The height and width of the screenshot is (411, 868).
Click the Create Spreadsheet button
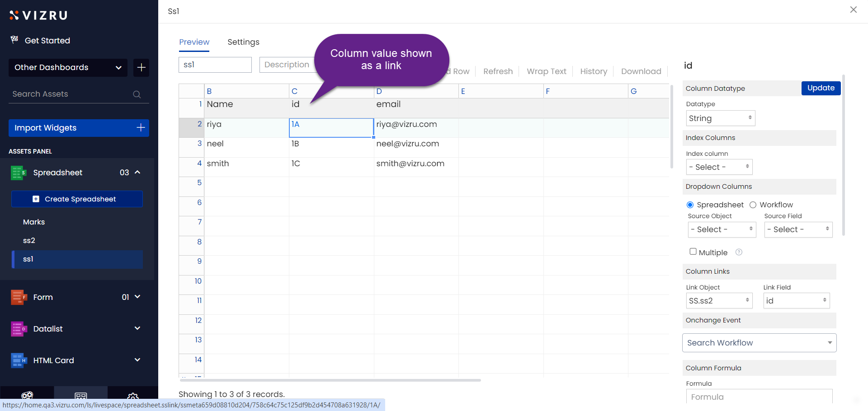77,199
